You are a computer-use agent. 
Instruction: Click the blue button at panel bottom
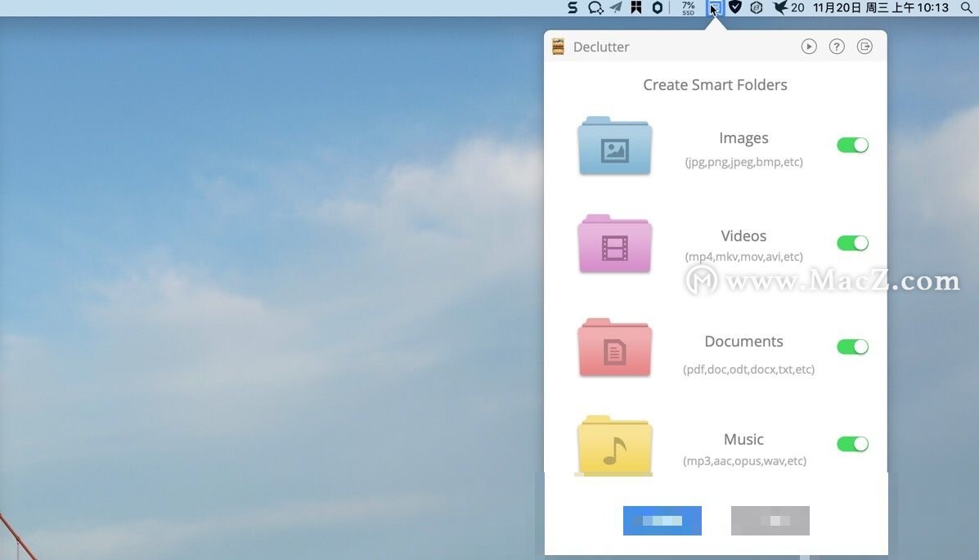click(662, 521)
